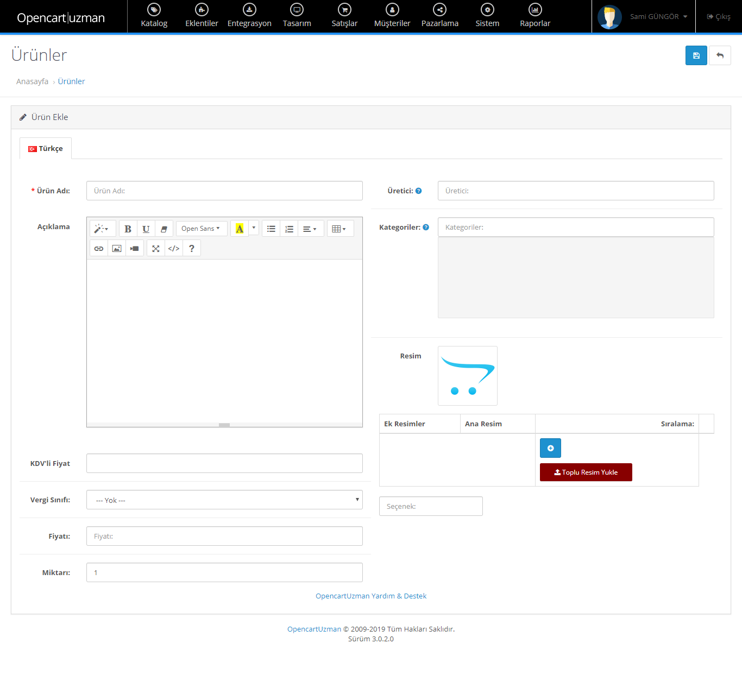Viewport: 742px width, 700px height.
Task: Click the Kategoriler help icon
Action: pyautogui.click(x=426, y=227)
